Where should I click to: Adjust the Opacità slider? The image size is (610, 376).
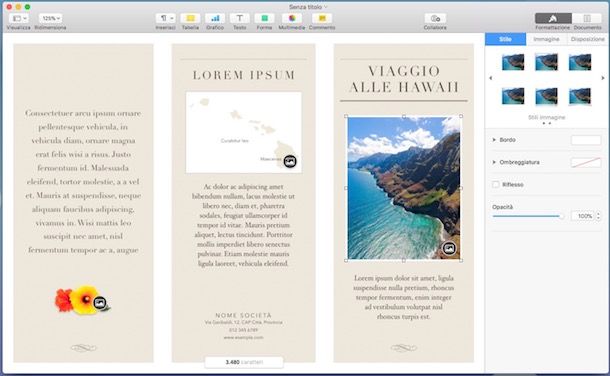coord(528,216)
